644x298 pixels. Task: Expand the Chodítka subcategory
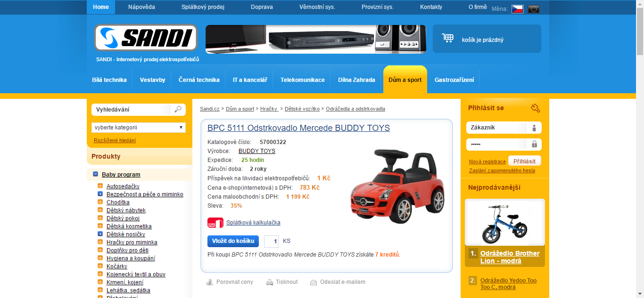(100, 202)
